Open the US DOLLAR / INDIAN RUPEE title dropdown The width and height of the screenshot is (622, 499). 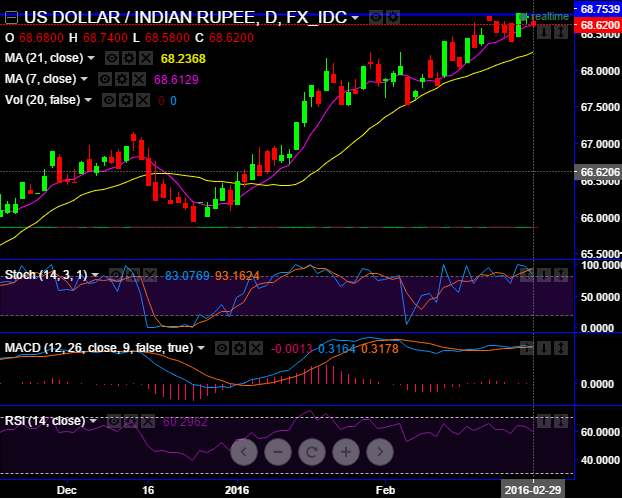click(x=355, y=18)
